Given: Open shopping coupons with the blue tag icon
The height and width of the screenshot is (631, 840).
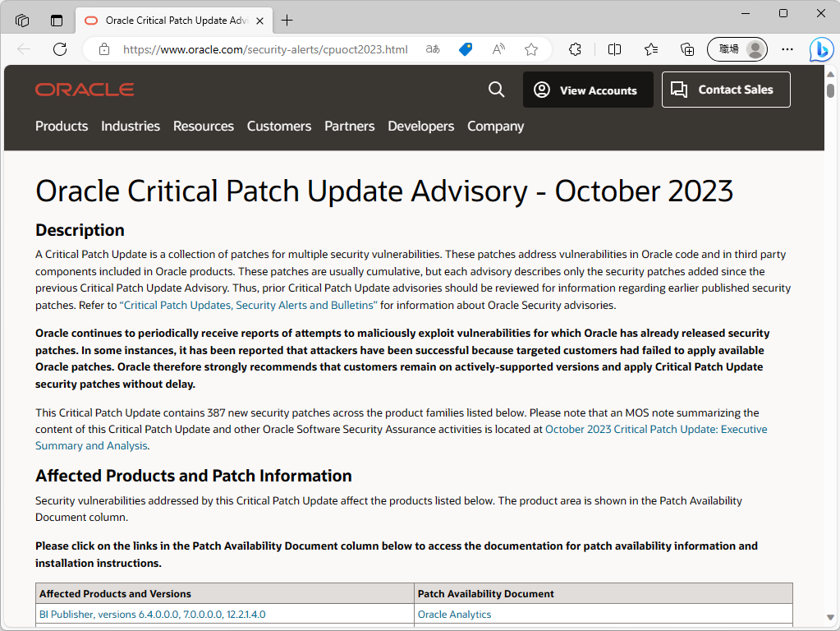Looking at the screenshot, I should (465, 49).
